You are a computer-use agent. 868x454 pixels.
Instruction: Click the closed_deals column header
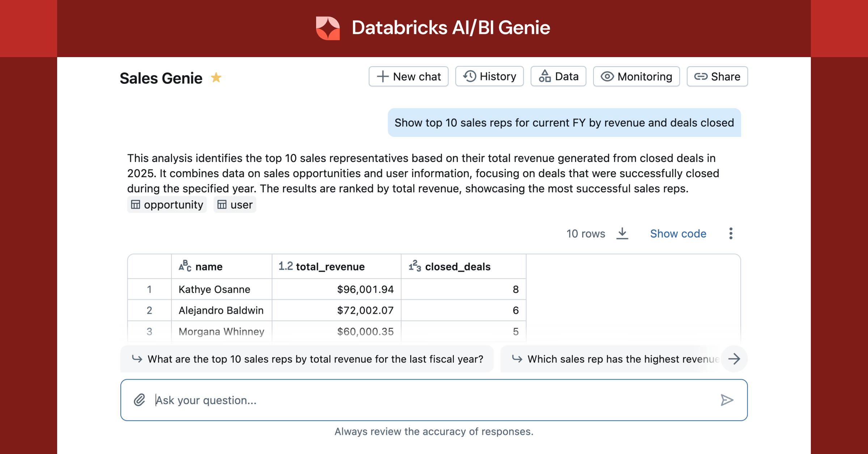pos(458,267)
